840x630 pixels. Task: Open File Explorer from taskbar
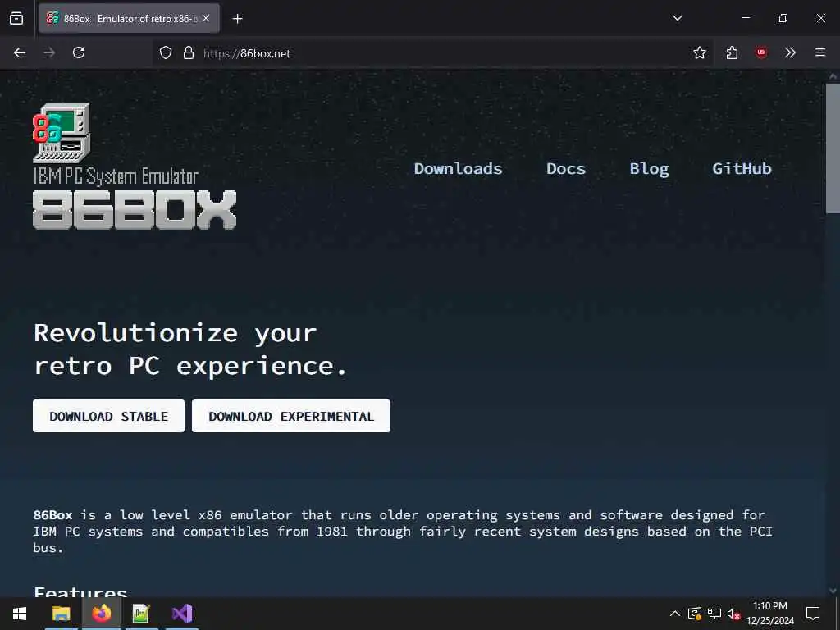(61, 614)
